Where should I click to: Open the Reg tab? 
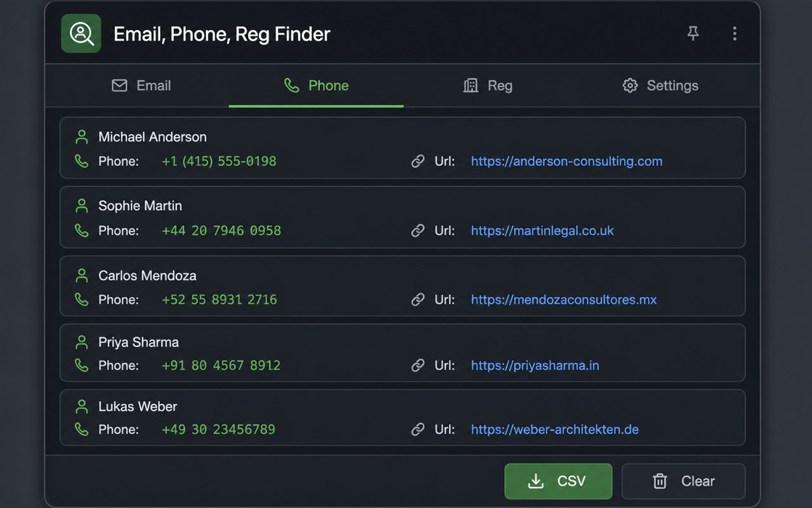488,86
